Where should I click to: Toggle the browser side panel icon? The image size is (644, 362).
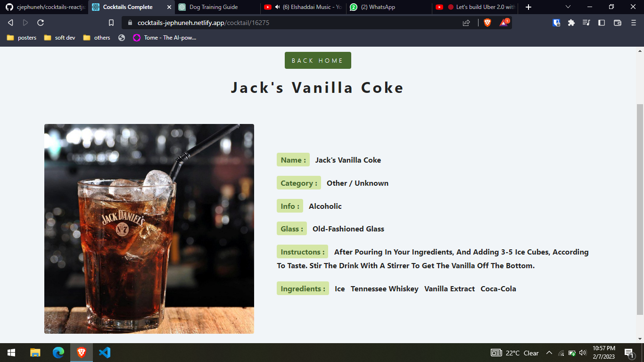point(601,22)
